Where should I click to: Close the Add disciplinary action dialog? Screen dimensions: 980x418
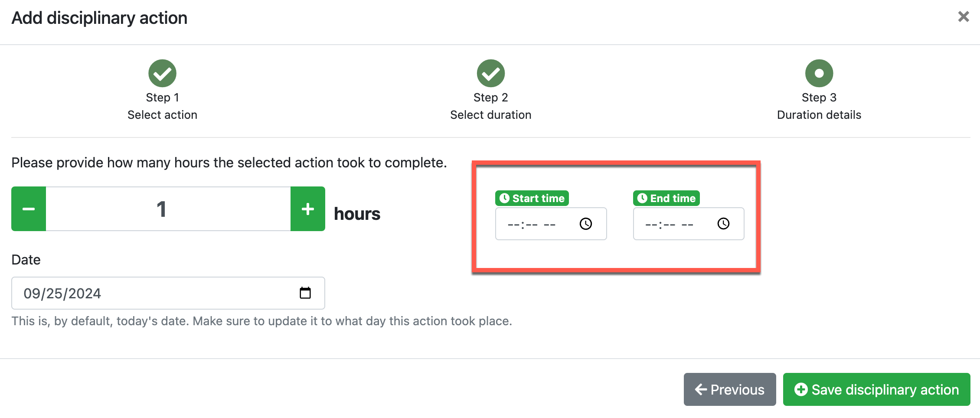tap(964, 17)
